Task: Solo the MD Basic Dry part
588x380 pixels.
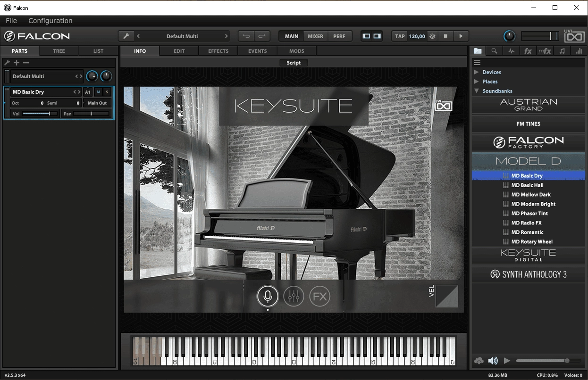Action: [107, 92]
